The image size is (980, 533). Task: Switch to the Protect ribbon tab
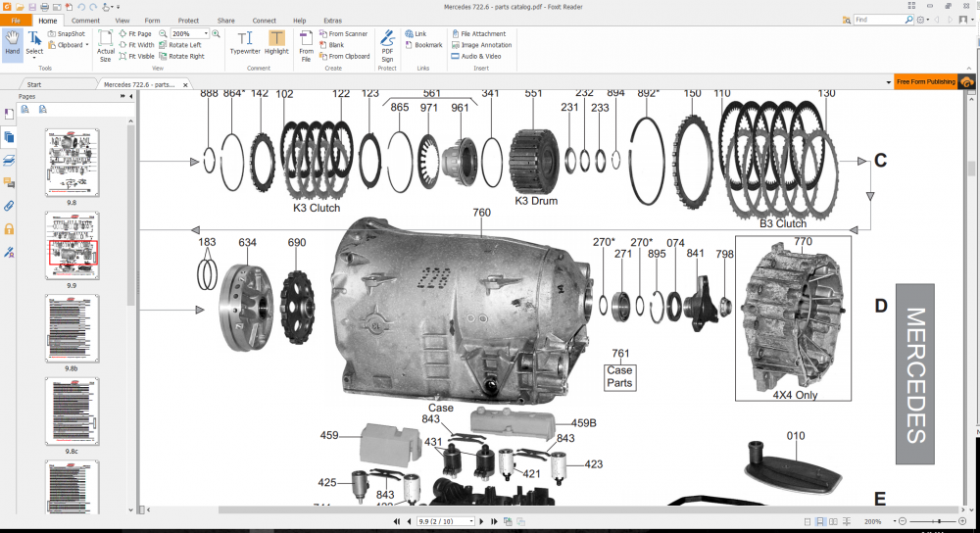188,21
